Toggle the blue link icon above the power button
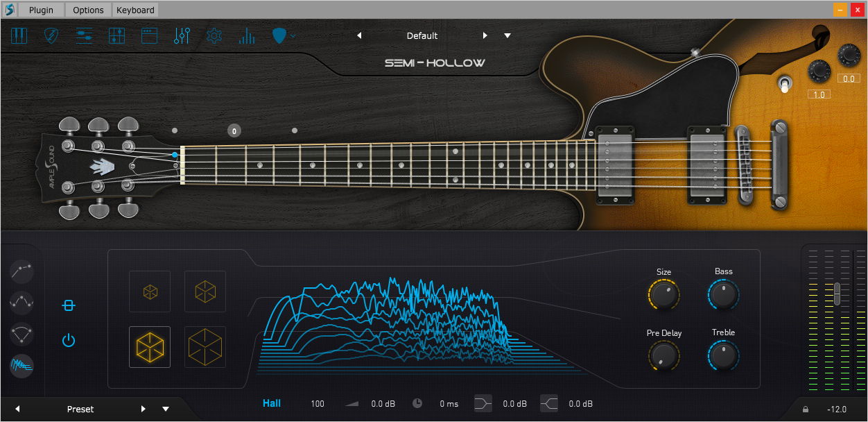This screenshot has height=422, width=868. click(68, 305)
